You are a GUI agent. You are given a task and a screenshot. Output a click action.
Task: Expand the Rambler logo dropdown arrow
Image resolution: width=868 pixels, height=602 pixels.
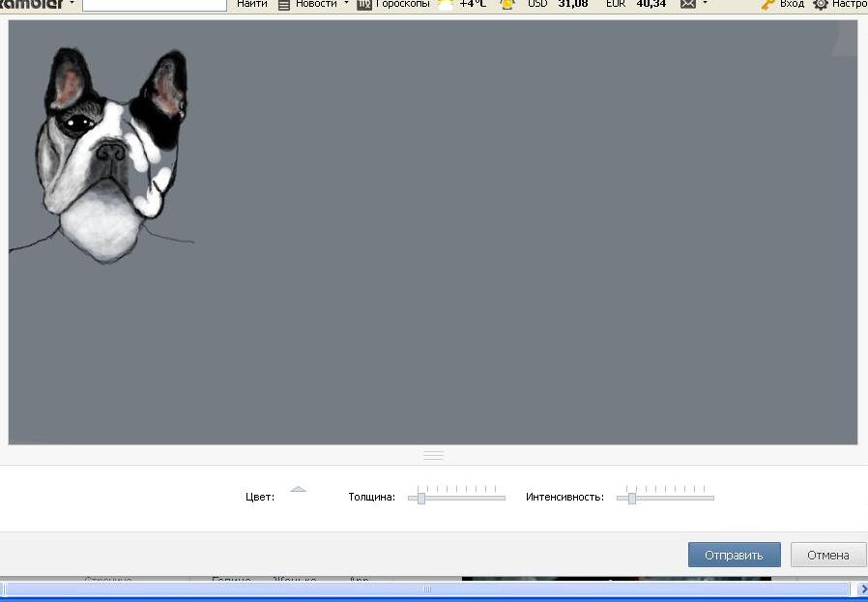pyautogui.click(x=72, y=3)
